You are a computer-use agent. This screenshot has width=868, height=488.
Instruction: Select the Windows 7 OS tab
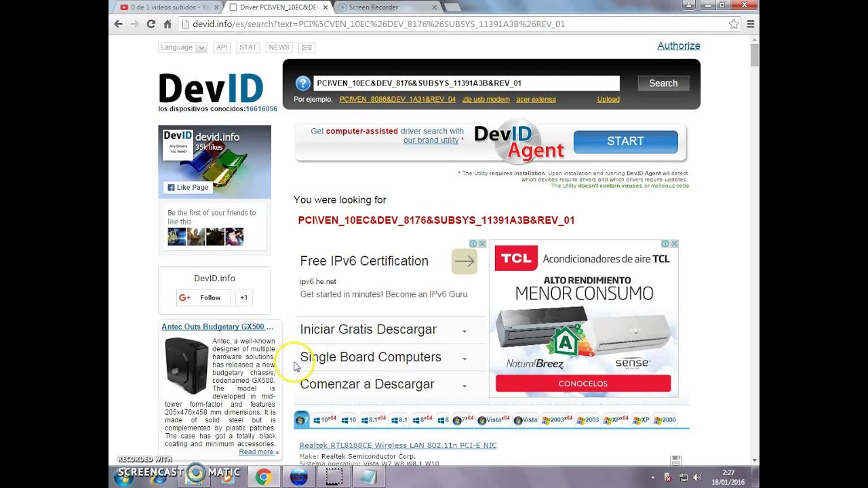tap(302, 420)
